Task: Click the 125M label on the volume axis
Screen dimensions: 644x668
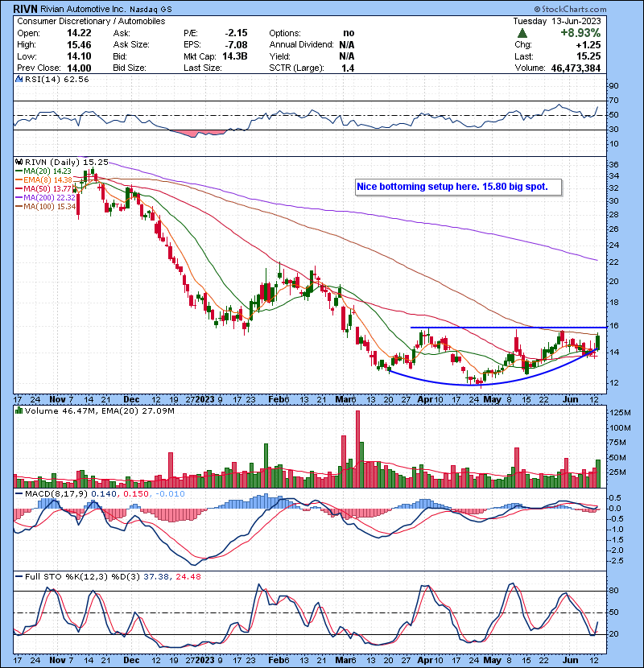Action: pyautogui.click(x=620, y=412)
